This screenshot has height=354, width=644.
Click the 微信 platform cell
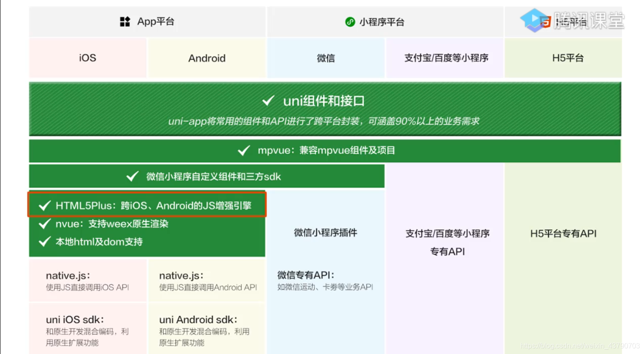point(326,58)
